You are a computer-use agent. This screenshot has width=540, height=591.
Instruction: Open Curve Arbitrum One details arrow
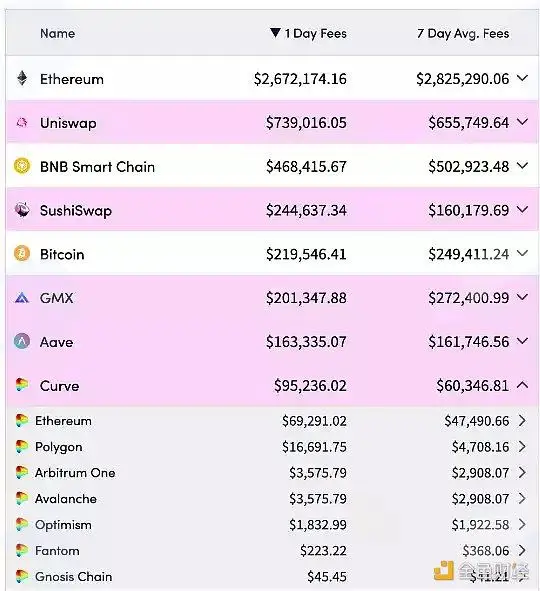522,473
